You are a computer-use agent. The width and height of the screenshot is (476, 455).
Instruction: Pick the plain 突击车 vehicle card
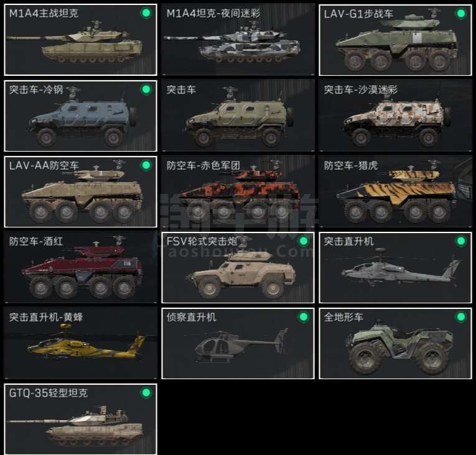(x=238, y=116)
